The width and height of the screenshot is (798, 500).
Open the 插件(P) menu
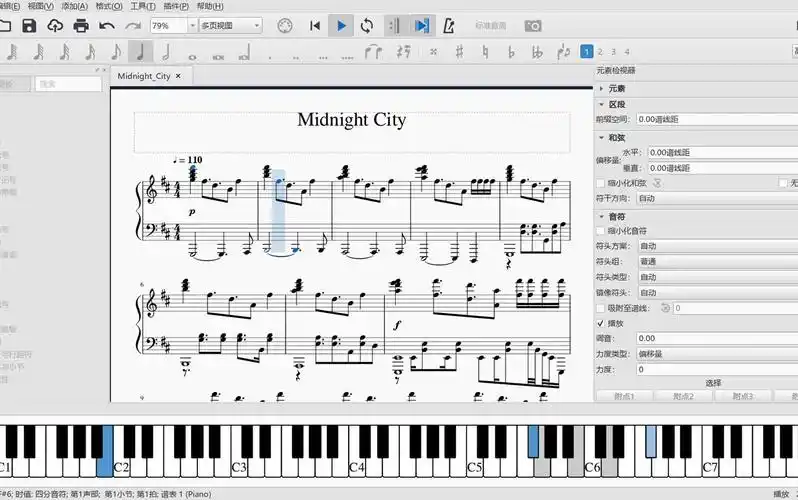pyautogui.click(x=176, y=6)
